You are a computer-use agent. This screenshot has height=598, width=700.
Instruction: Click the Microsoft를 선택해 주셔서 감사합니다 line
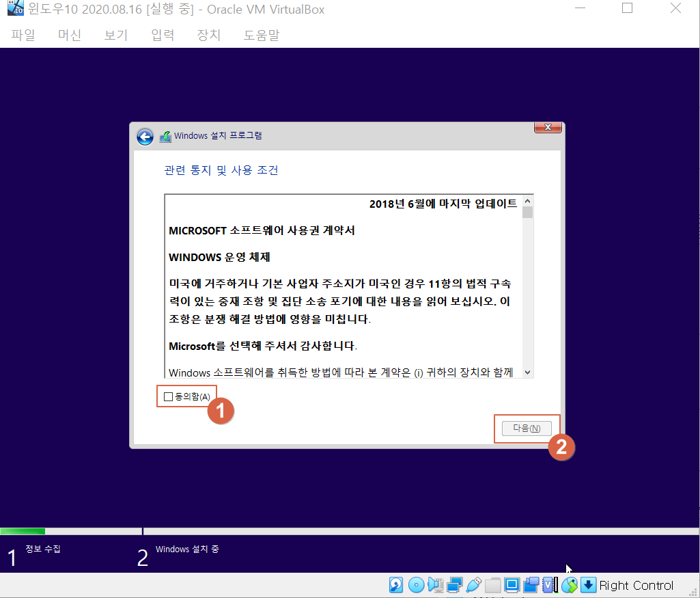point(263,346)
